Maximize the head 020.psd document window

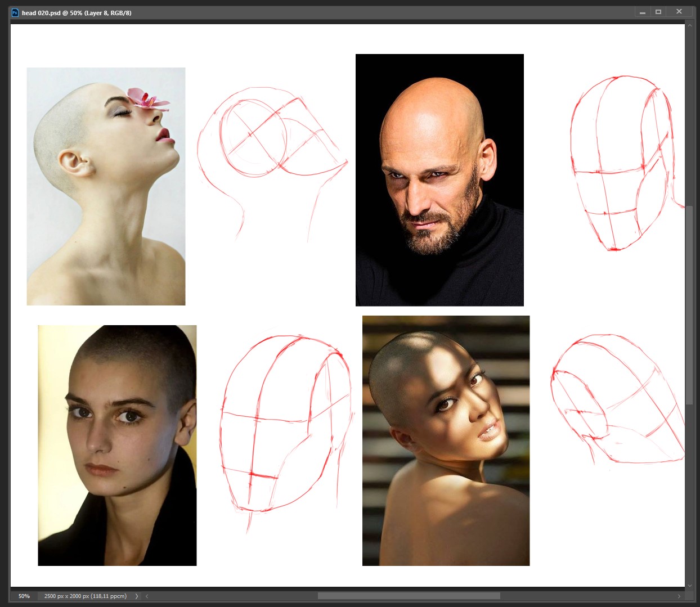click(x=658, y=12)
